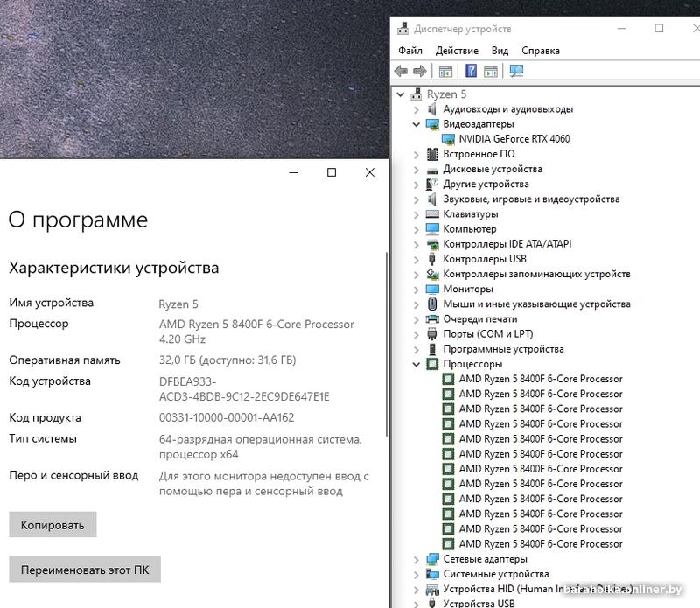The image size is (700, 608).
Task: Click the Forward arrow in Device Manager toolbar
Action: click(420, 71)
